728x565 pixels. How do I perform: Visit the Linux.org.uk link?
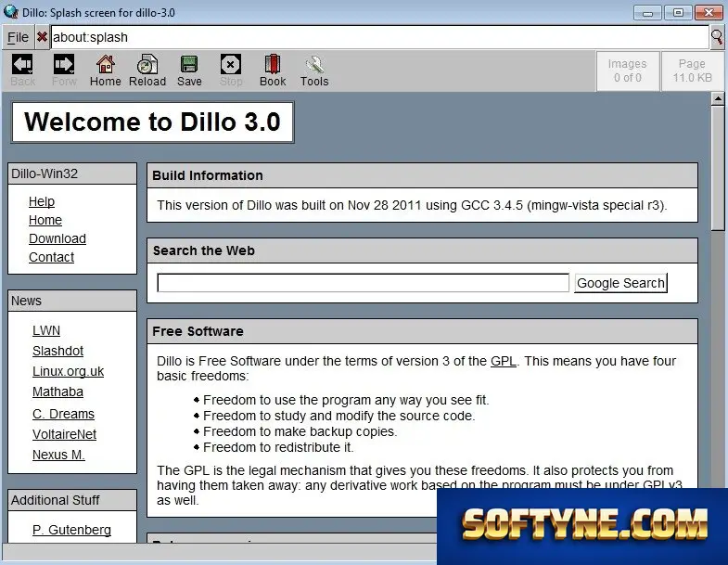click(69, 372)
